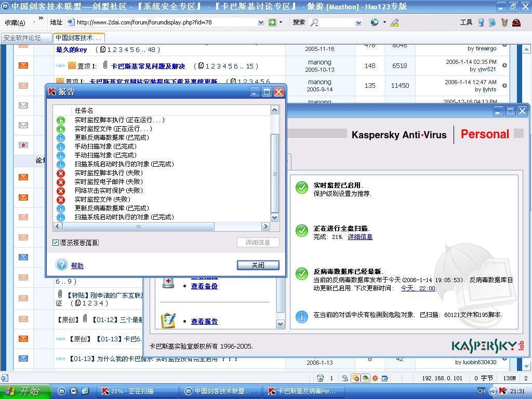Click the report list horizontal scrollbar thumb

click(138, 227)
